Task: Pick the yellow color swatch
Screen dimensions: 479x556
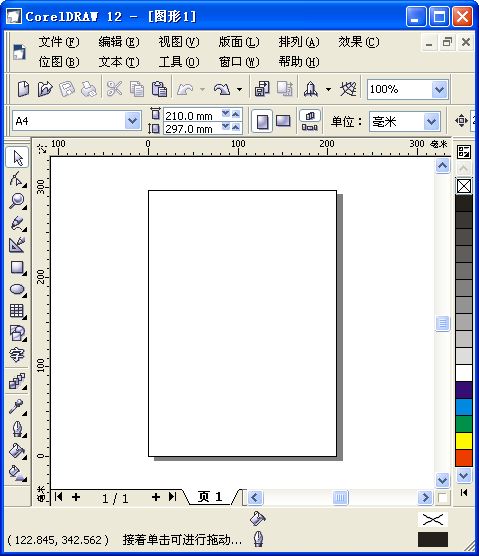Action: coord(464,441)
